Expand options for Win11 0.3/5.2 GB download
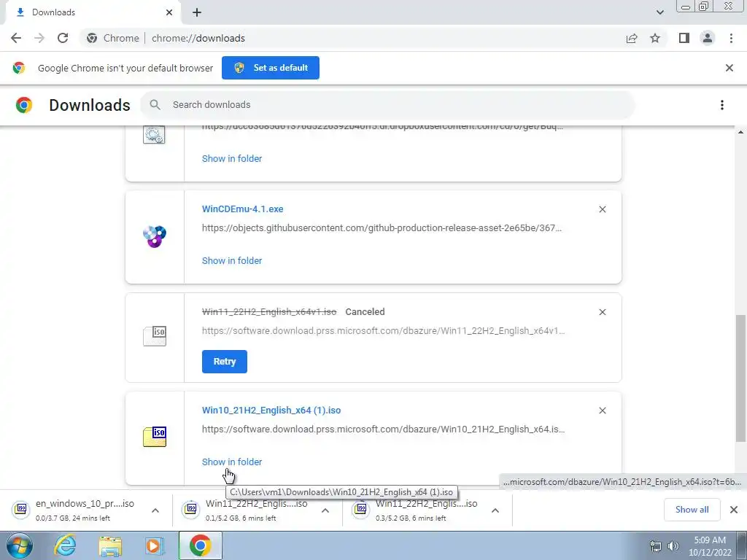Viewport: 747px width, 560px height. pyautogui.click(x=495, y=510)
